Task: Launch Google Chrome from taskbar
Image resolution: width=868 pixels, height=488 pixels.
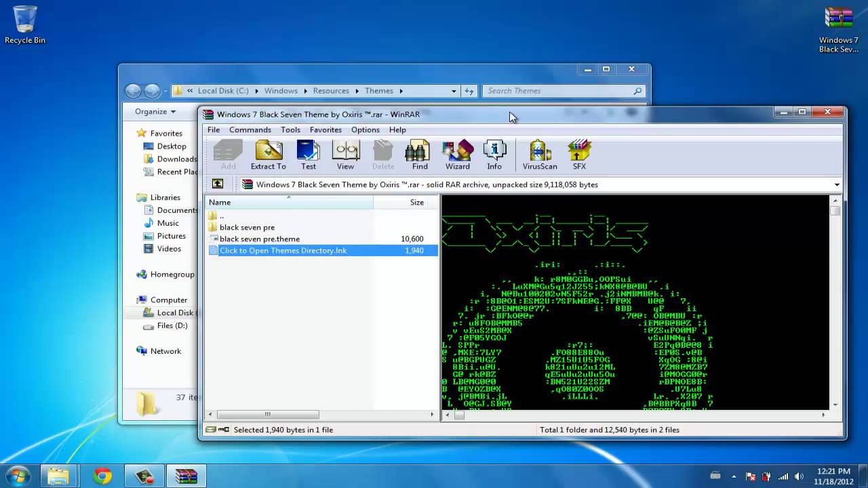Action: pyautogui.click(x=102, y=476)
